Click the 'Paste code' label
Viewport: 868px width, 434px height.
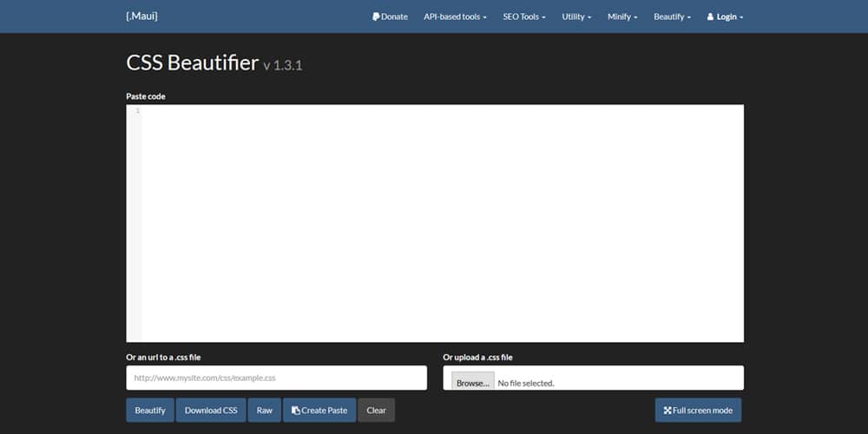146,96
